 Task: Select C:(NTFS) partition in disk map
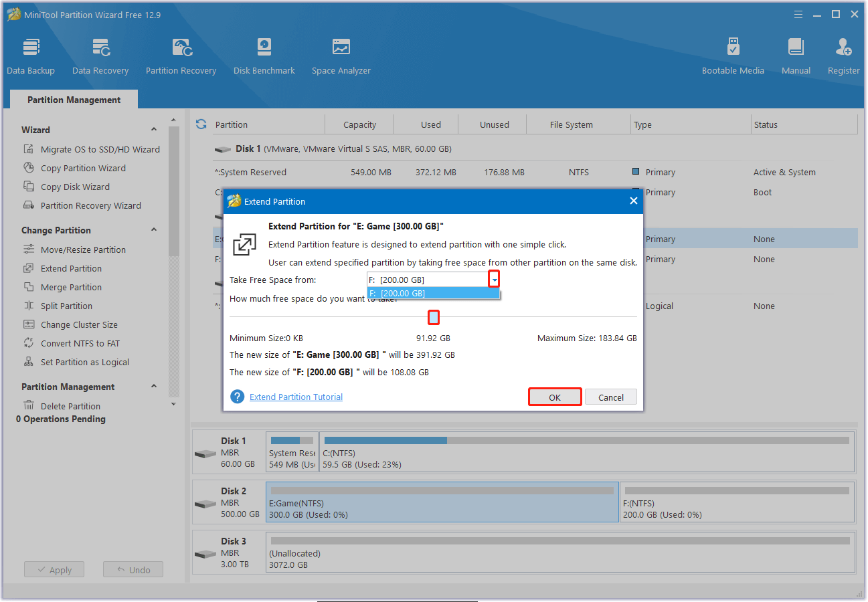click(x=587, y=452)
